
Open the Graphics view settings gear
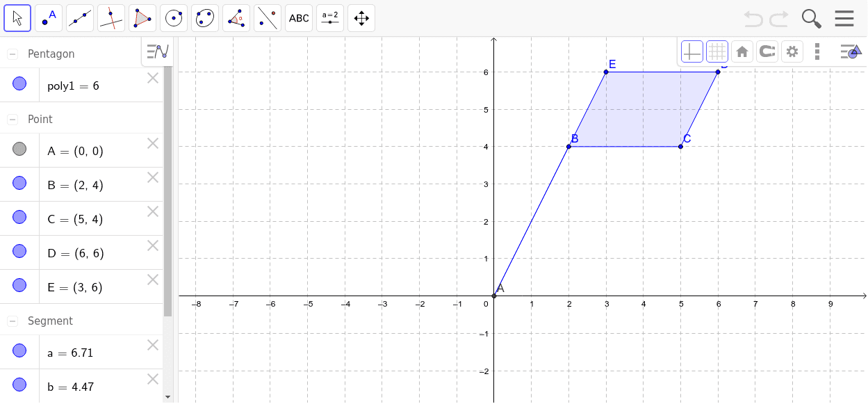pyautogui.click(x=792, y=51)
